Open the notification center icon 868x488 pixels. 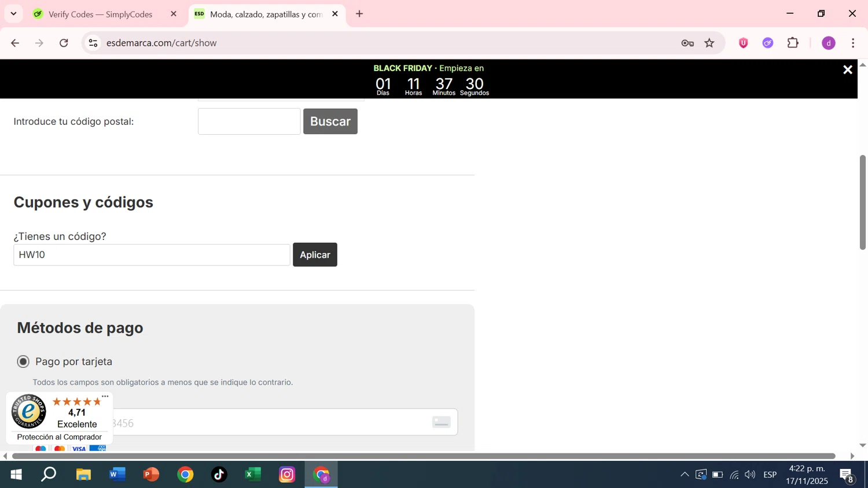click(x=847, y=475)
